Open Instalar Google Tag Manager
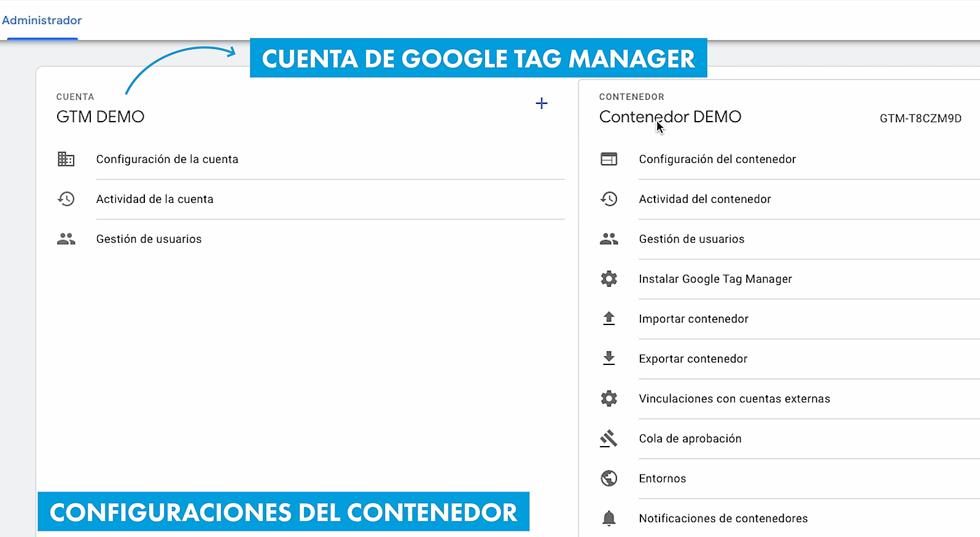The height and width of the screenshot is (537, 980). (715, 279)
